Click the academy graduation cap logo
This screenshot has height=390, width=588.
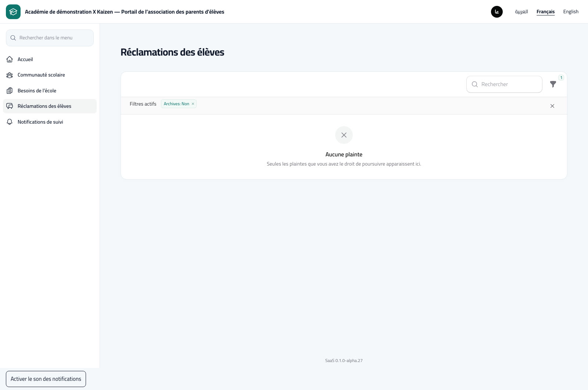[13, 12]
